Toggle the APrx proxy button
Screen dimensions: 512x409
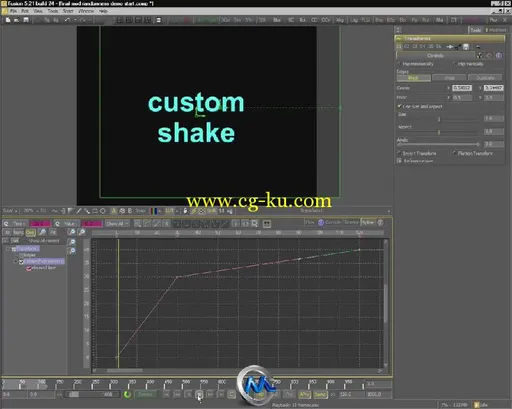tap(305, 395)
